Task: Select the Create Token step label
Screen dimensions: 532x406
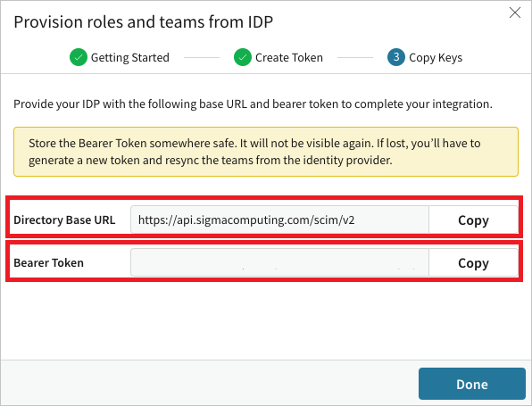Action: tap(289, 58)
